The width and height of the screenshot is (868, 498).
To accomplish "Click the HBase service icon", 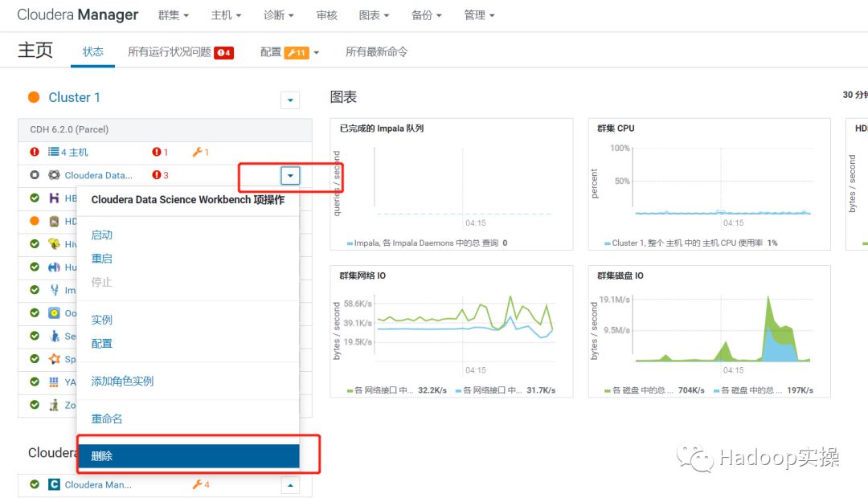I will coord(54,198).
